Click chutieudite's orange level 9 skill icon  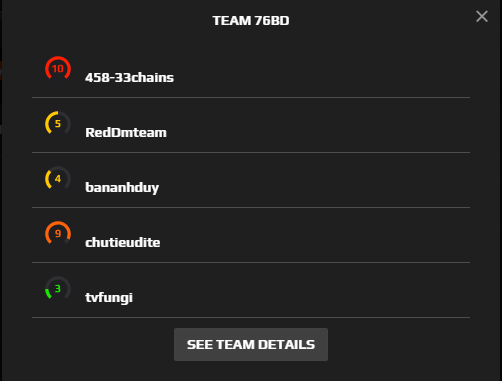[x=58, y=233]
